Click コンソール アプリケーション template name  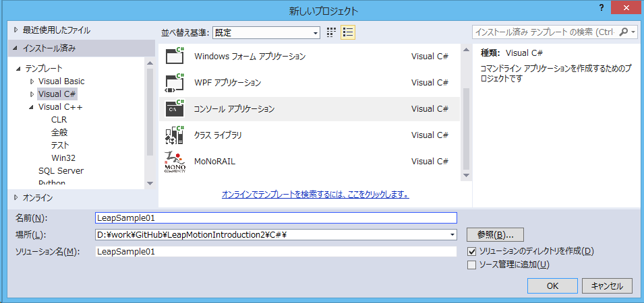(x=234, y=109)
